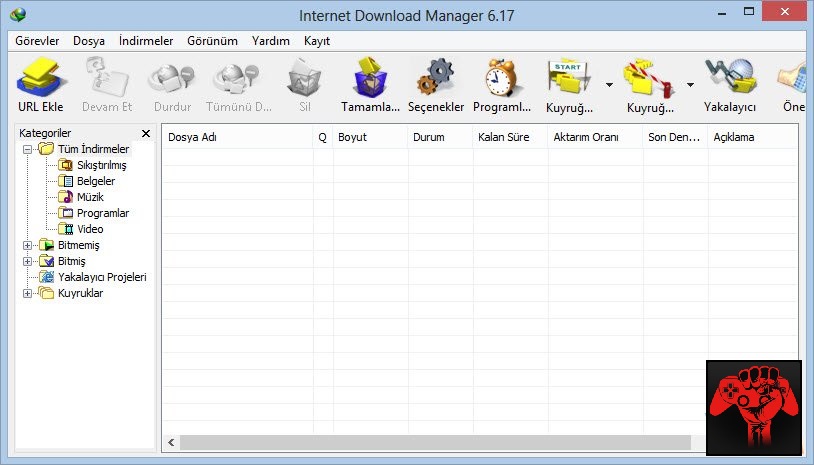
Task: Click the URL Ekle toolbar icon
Action: (x=40, y=78)
